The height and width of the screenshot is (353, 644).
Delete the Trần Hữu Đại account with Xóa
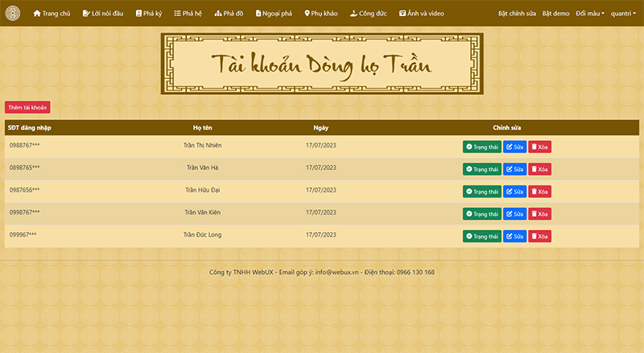[x=539, y=192]
